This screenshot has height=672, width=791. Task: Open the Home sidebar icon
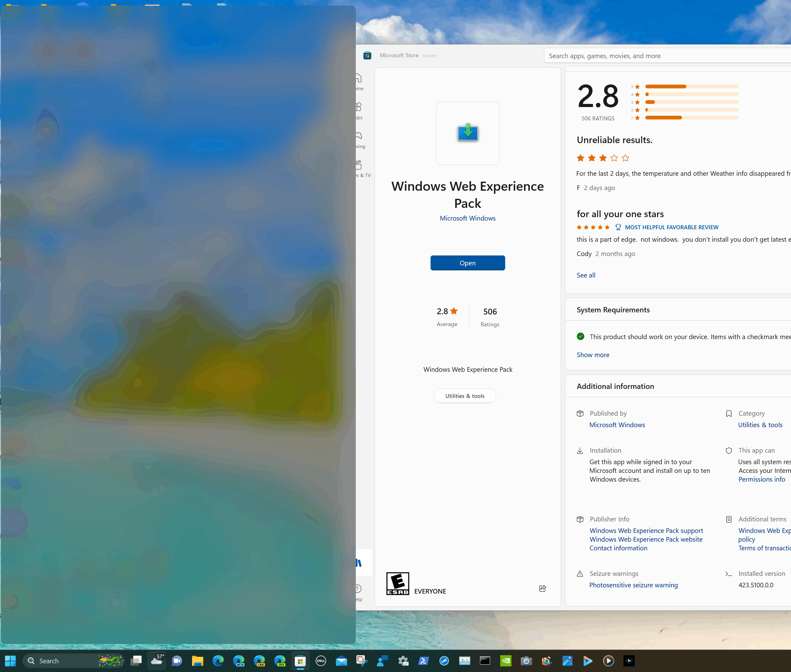pos(359,78)
